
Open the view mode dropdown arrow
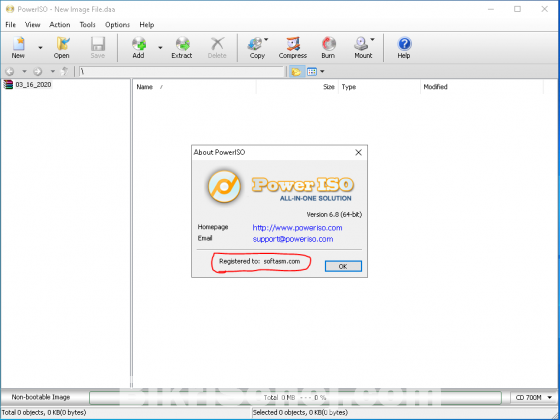[322, 72]
